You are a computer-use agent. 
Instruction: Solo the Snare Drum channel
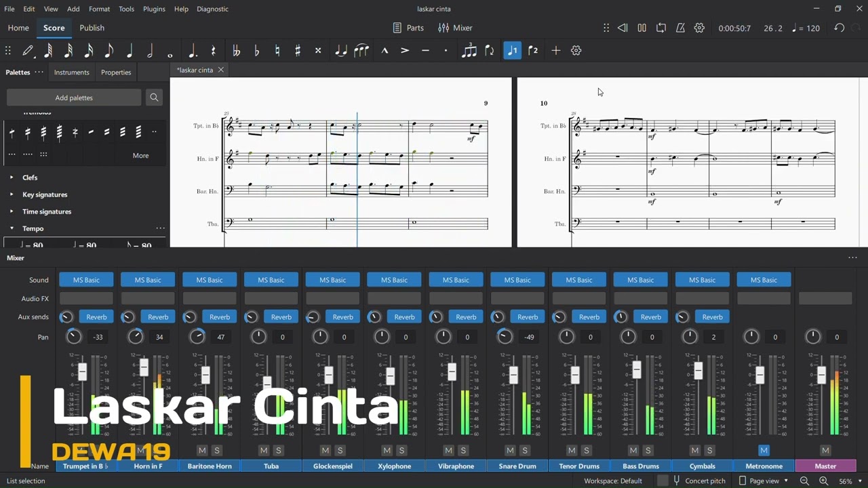[525, 451]
